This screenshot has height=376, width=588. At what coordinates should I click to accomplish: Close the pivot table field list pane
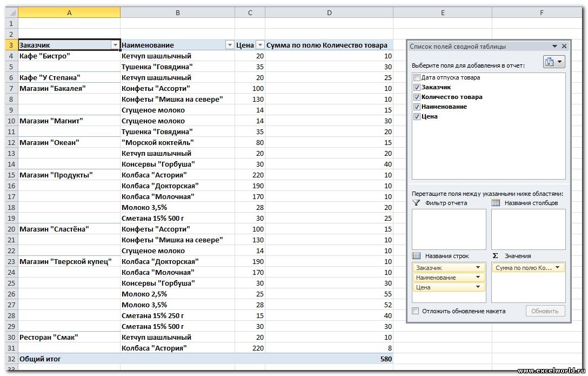click(564, 46)
